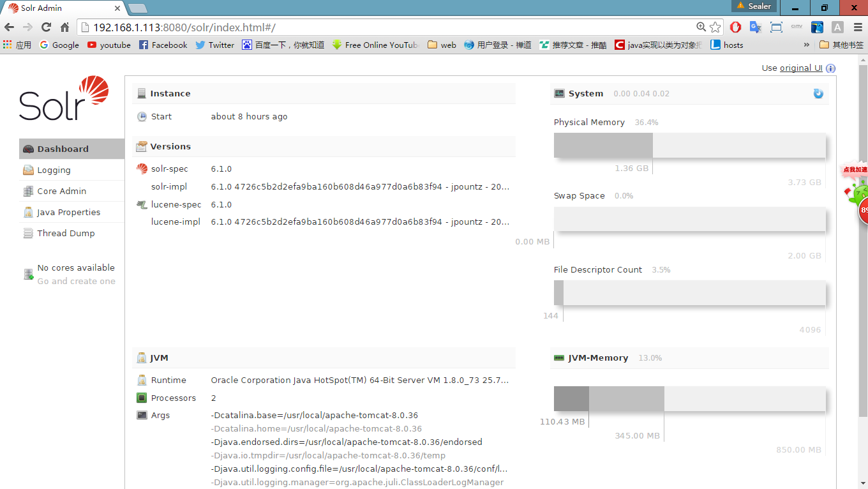Open the 其他书签 bookmarks folder
Screen dimensions: 868x489
click(x=841, y=45)
